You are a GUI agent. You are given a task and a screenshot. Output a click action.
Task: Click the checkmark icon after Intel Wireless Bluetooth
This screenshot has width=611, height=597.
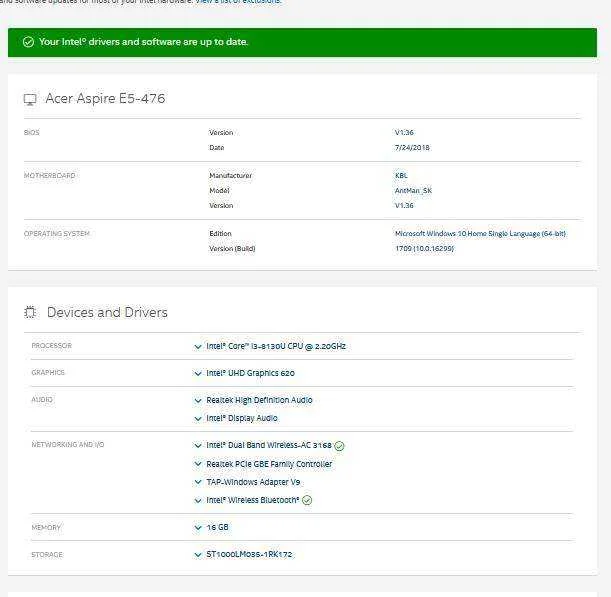click(x=307, y=500)
